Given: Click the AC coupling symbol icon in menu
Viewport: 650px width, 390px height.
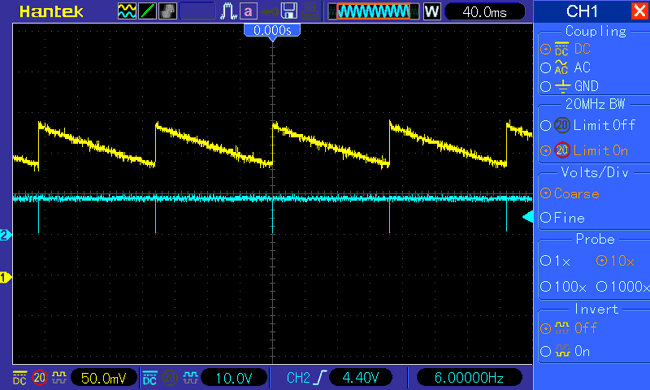Looking at the screenshot, I should 561,68.
